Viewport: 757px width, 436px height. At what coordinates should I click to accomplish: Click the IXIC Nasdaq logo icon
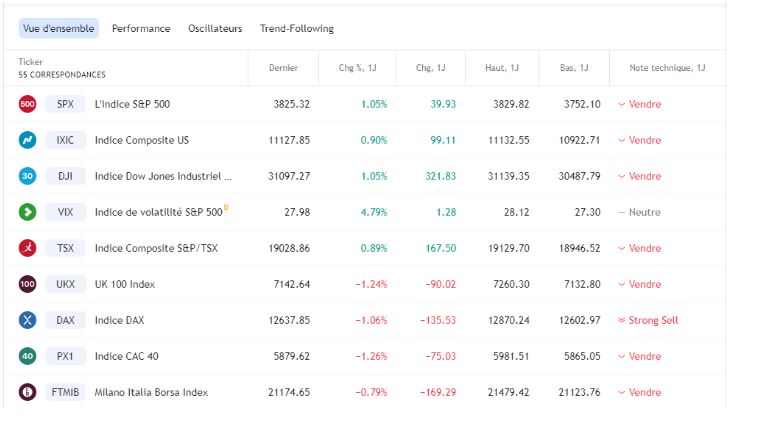[x=28, y=140]
